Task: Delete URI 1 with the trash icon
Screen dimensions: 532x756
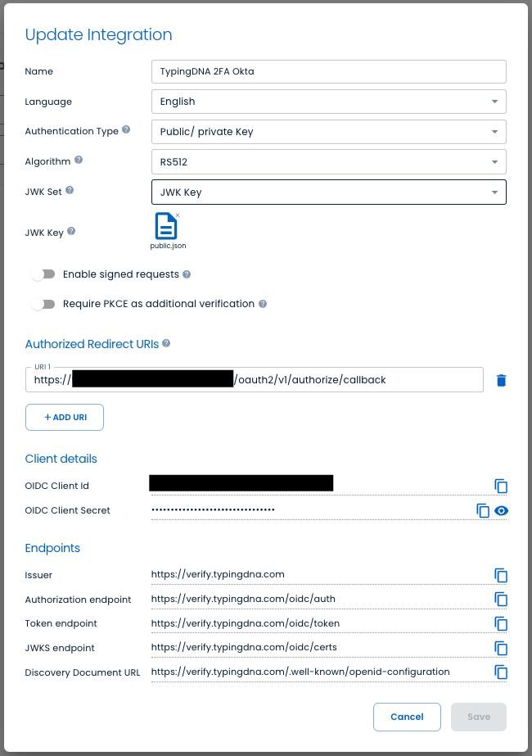Action: point(501,380)
